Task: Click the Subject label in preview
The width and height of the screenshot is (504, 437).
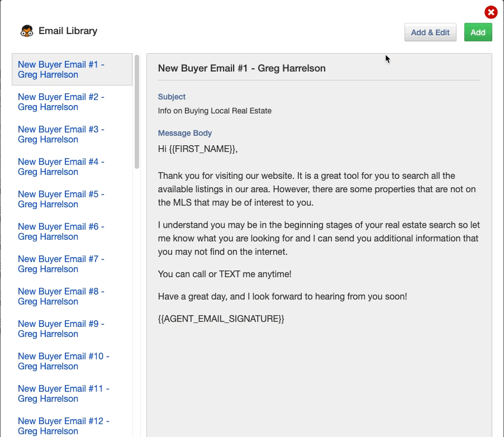Action: point(172,97)
